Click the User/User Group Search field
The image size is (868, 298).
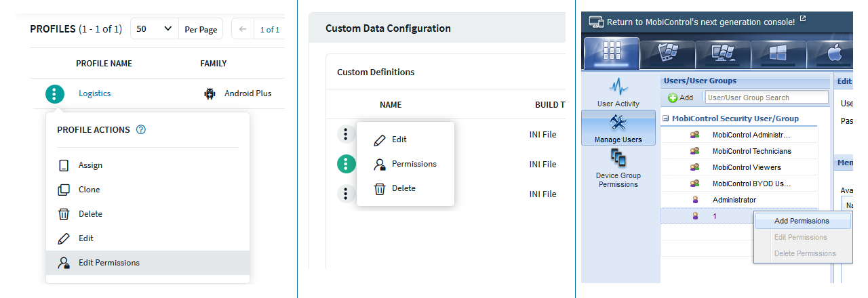pyautogui.click(x=766, y=98)
